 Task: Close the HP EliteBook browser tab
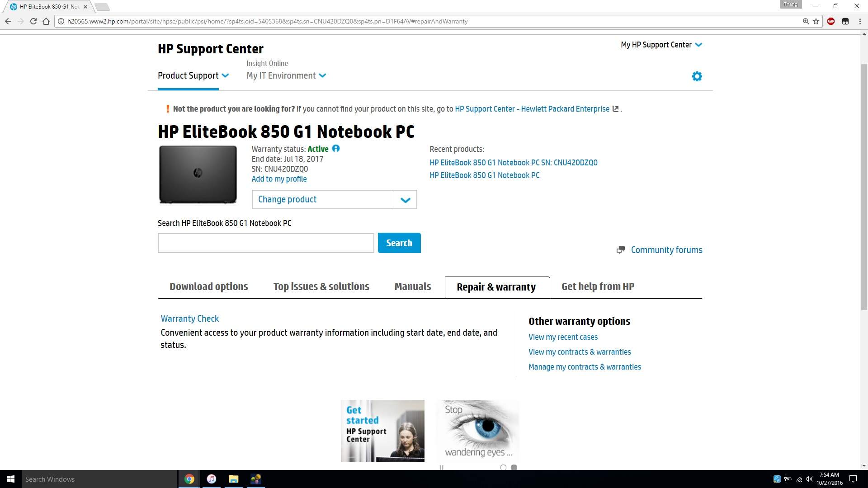point(85,7)
